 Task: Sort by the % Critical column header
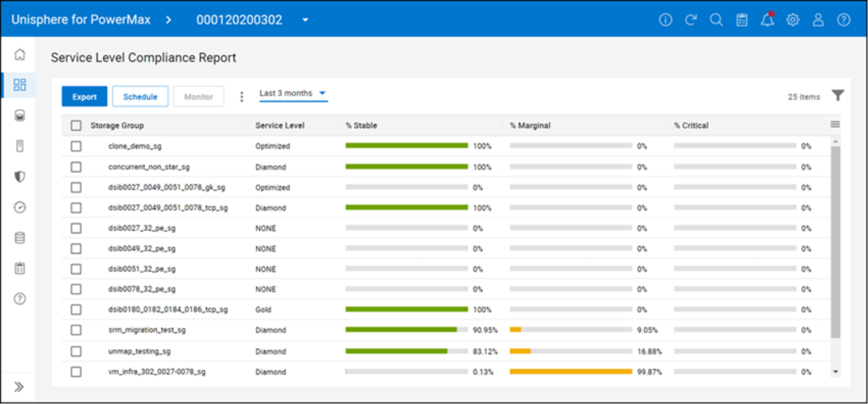point(691,126)
